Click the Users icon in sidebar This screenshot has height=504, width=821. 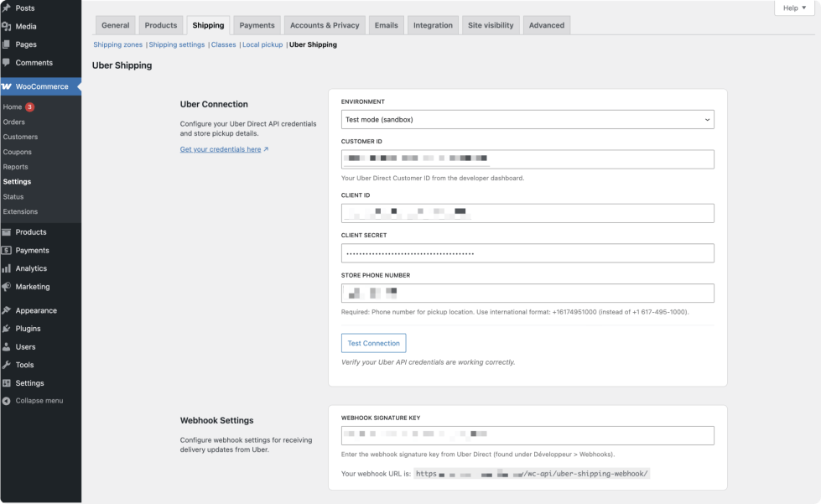pyautogui.click(x=7, y=347)
